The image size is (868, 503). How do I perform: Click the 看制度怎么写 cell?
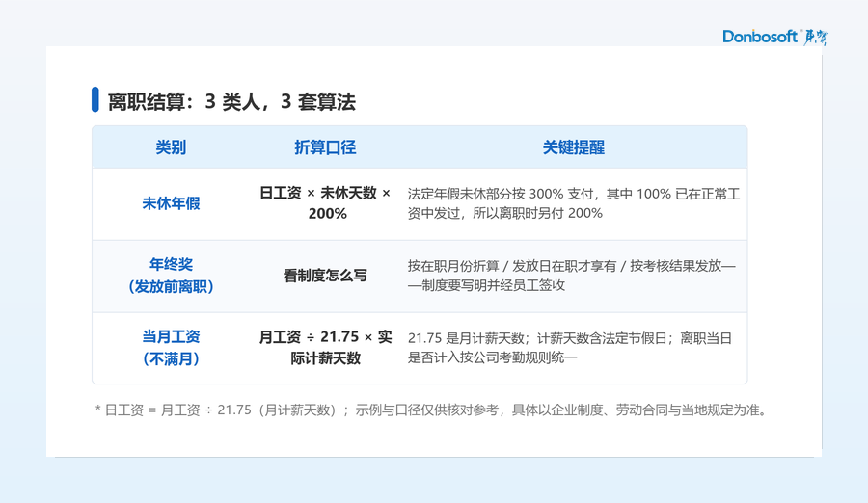click(x=325, y=276)
